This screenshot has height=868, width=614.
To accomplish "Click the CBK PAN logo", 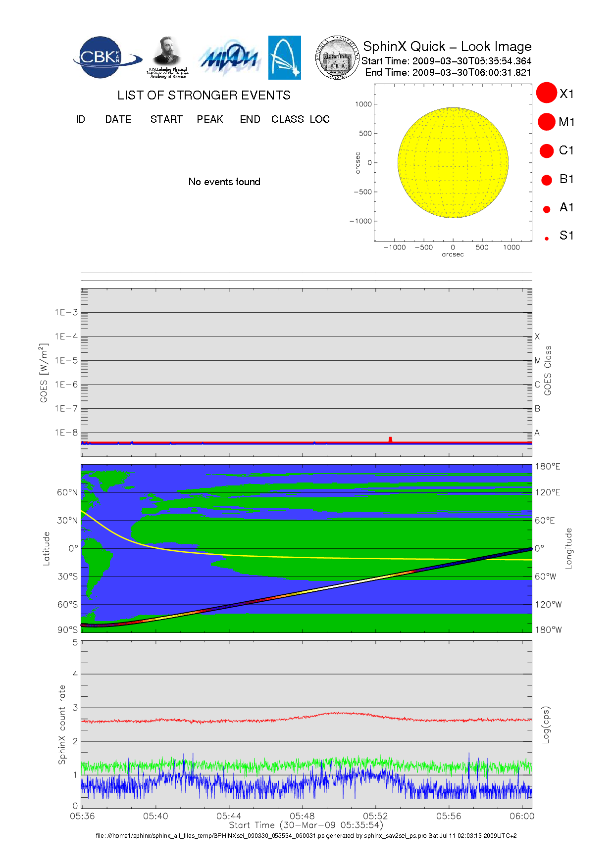I will 107,57.
